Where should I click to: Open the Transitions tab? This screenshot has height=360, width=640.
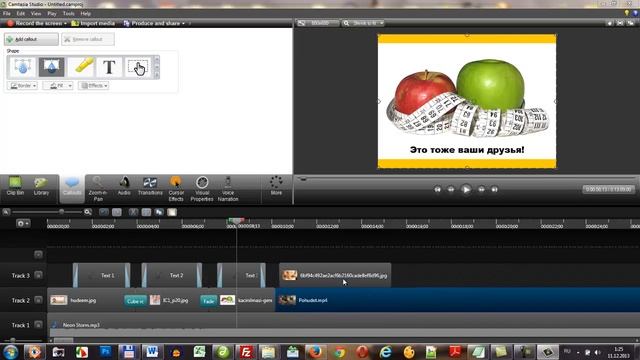coord(150,186)
